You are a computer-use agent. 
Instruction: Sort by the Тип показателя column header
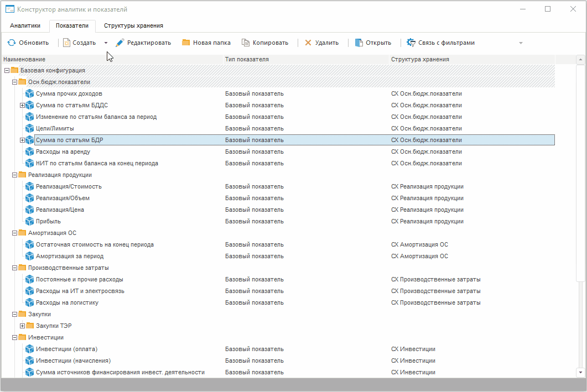point(247,59)
